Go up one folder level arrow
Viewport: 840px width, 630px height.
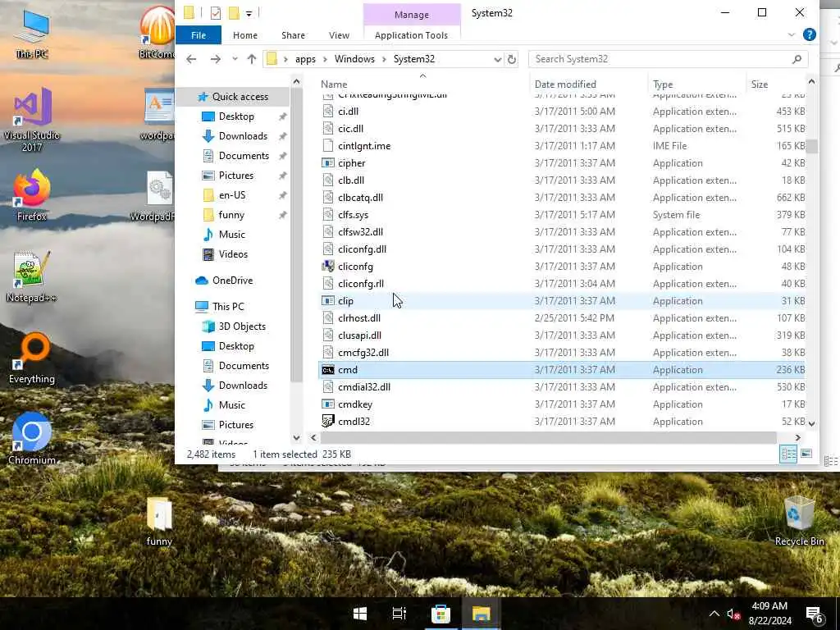click(x=252, y=59)
